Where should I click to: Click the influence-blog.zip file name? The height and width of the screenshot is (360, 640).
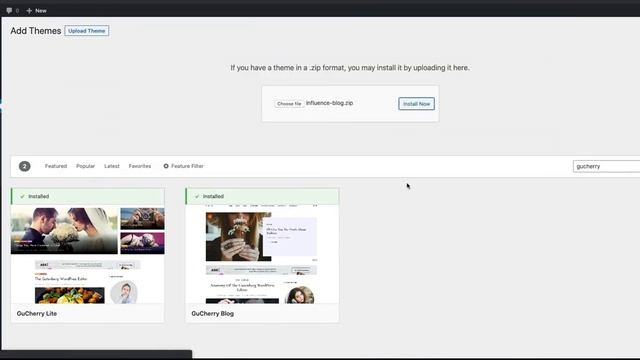click(329, 103)
